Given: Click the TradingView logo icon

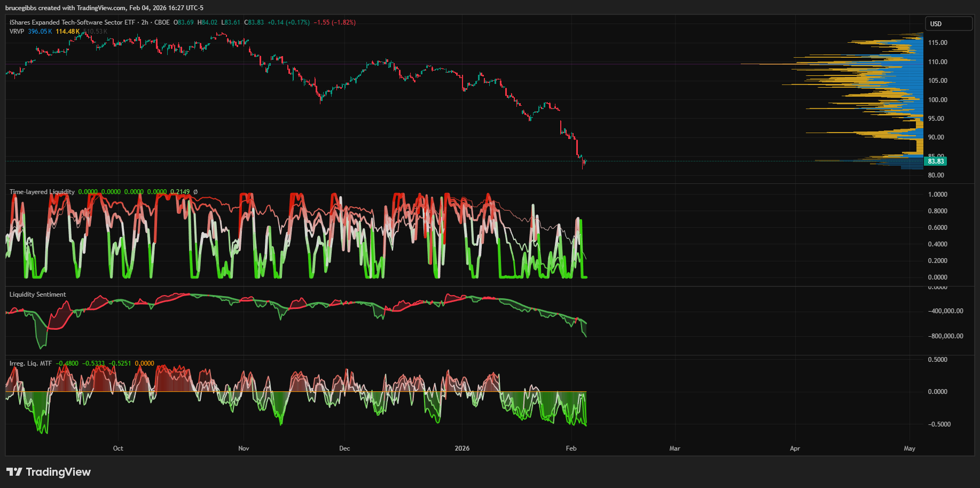Looking at the screenshot, I should click(14, 472).
